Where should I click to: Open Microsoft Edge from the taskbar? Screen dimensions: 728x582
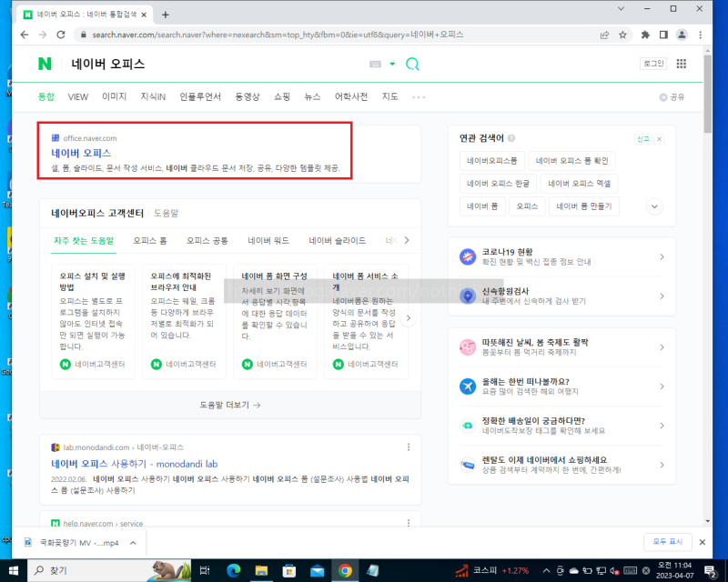(233, 572)
